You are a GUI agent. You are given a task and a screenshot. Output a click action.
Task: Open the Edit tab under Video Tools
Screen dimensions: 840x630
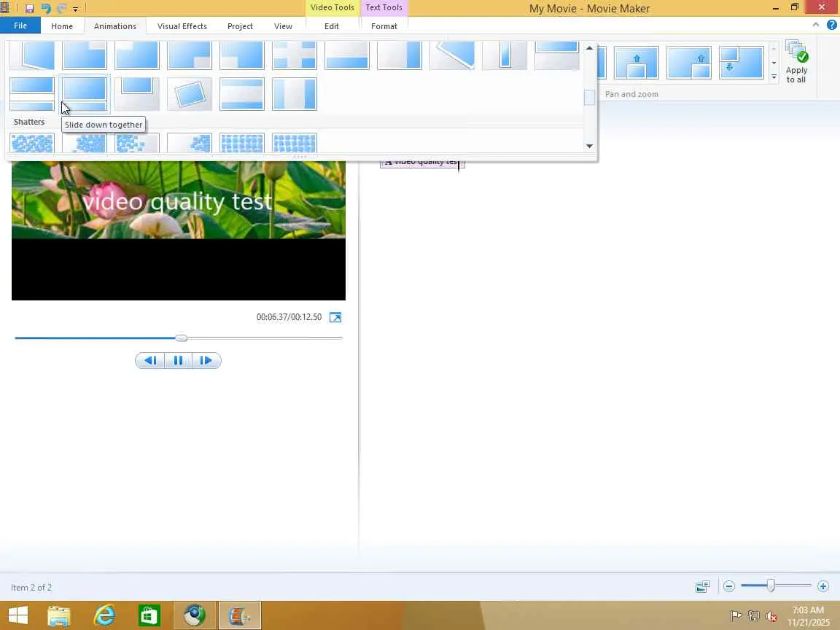tap(332, 26)
